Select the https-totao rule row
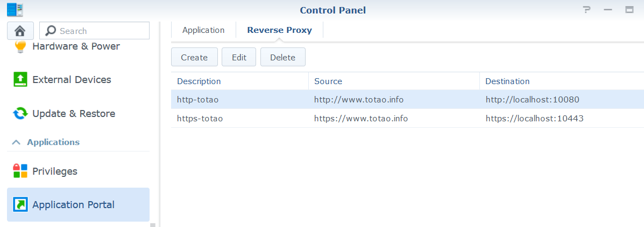The width and height of the screenshot is (644, 227). pos(407,119)
